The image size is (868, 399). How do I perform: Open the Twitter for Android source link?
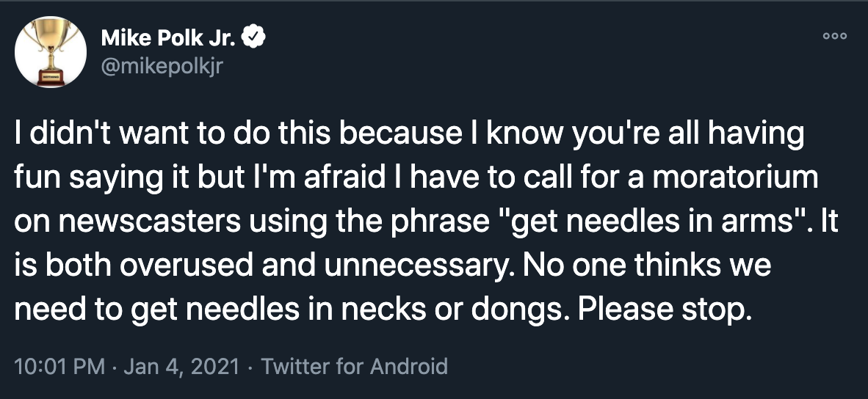[x=354, y=365]
